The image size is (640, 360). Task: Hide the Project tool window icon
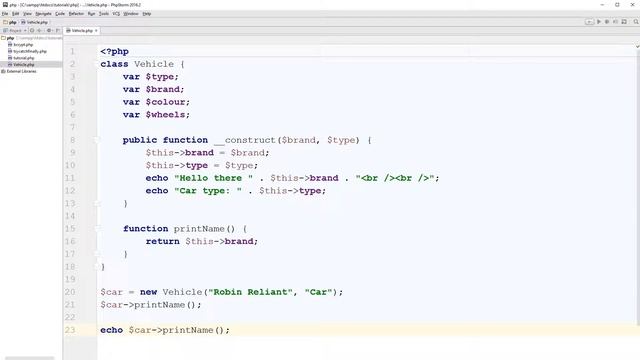point(58,30)
